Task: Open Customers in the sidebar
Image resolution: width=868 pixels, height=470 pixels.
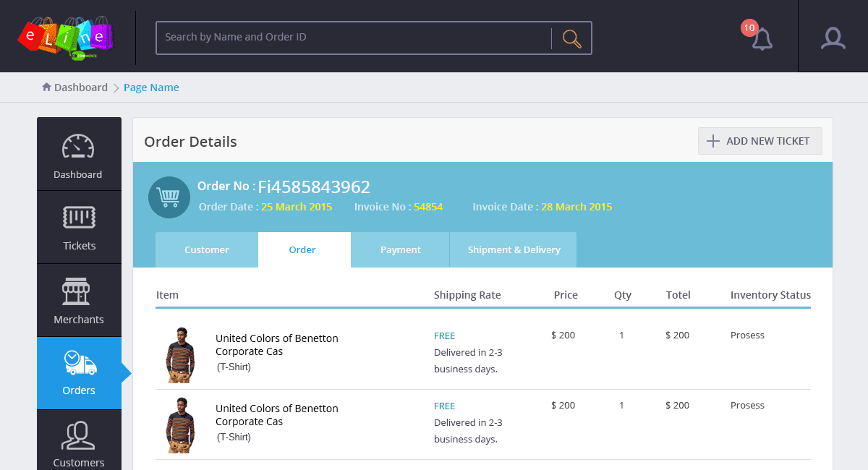Action: (79, 440)
